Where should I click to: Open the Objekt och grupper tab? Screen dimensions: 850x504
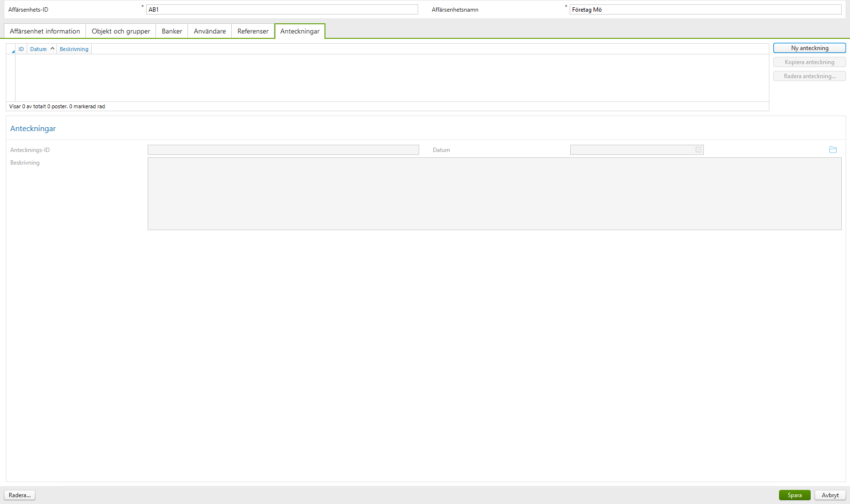click(120, 31)
